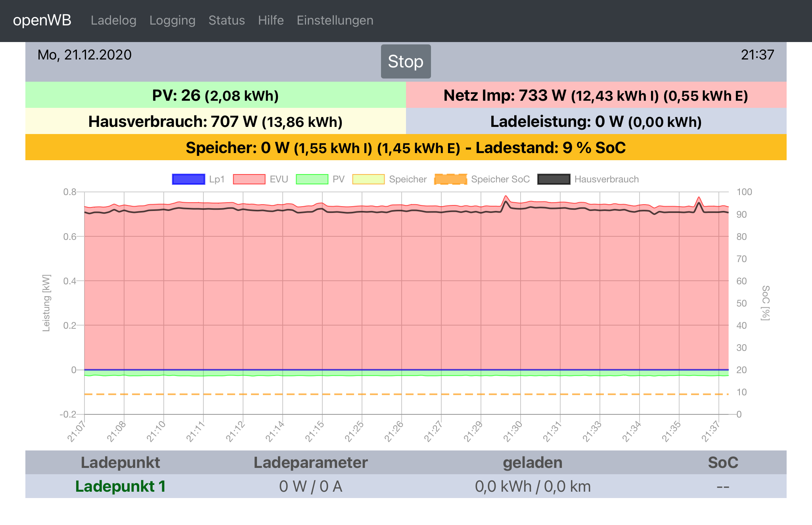Click the 21:30 chart time marker

pos(513,431)
